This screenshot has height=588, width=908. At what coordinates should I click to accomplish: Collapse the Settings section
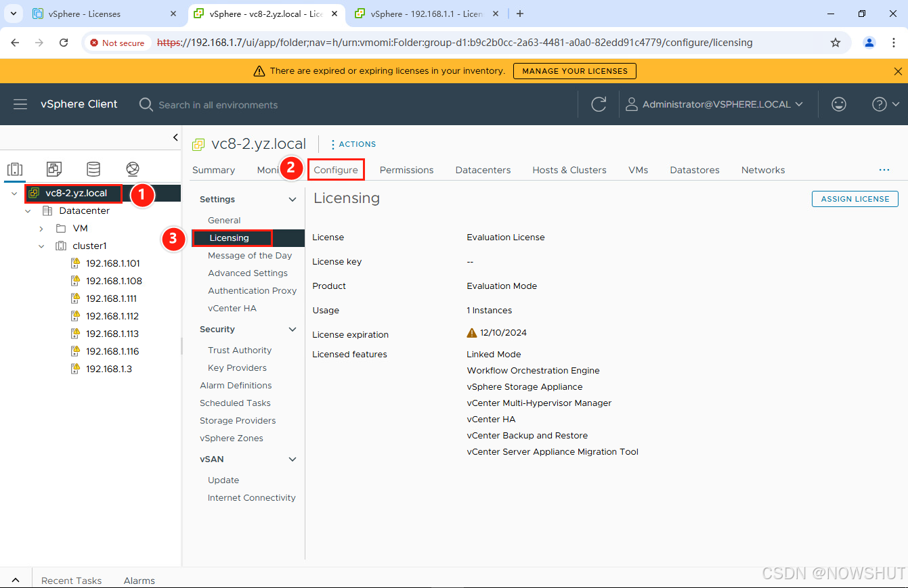point(293,200)
